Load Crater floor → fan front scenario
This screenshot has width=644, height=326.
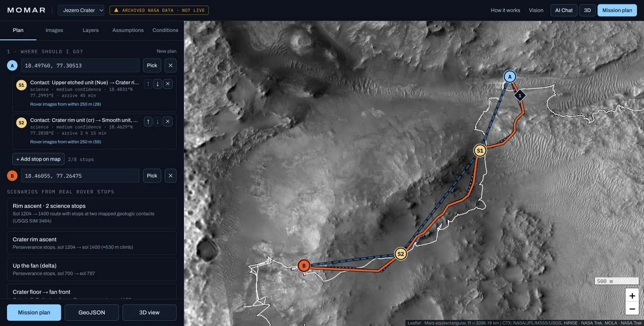tap(92, 292)
